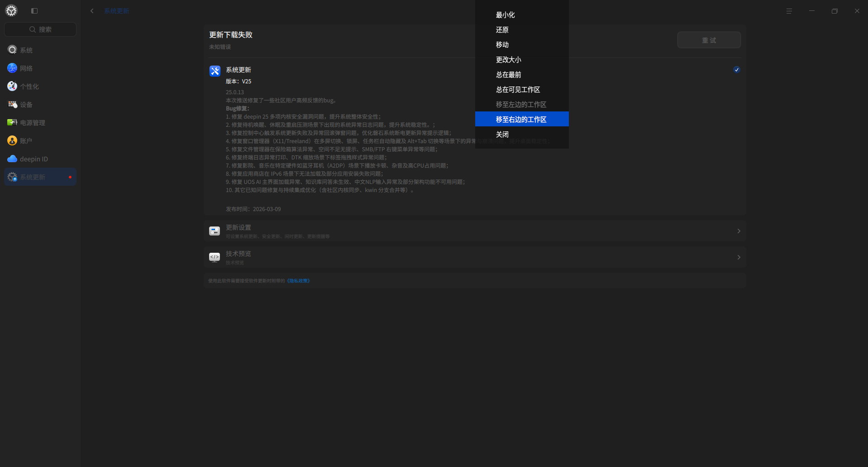Open the hamburger menu at top right

click(x=788, y=10)
